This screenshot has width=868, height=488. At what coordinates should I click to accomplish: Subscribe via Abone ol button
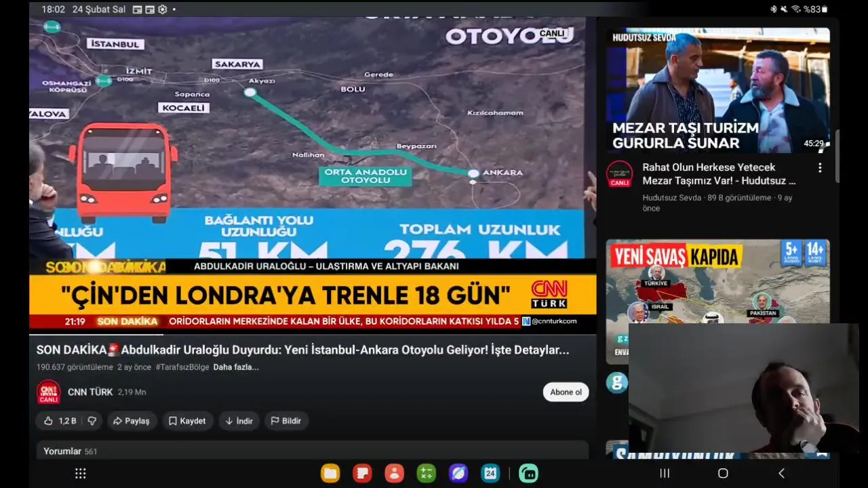coord(566,392)
